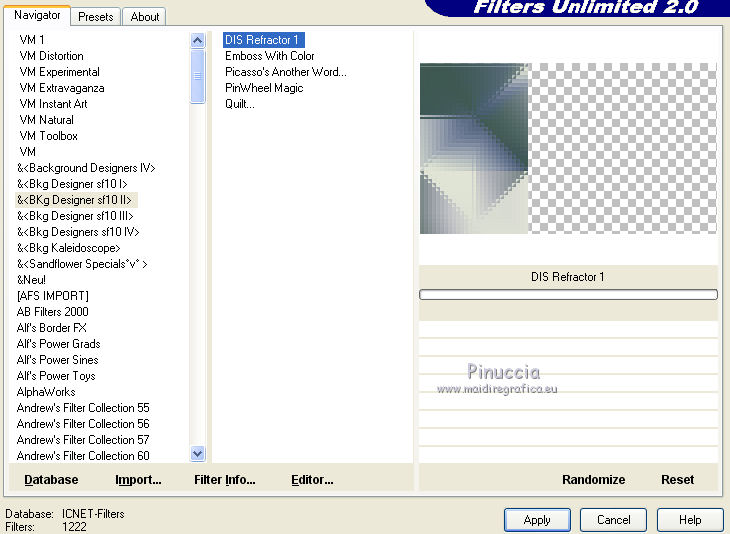Select the plain VM category
The width and height of the screenshot is (730, 534).
point(27,152)
